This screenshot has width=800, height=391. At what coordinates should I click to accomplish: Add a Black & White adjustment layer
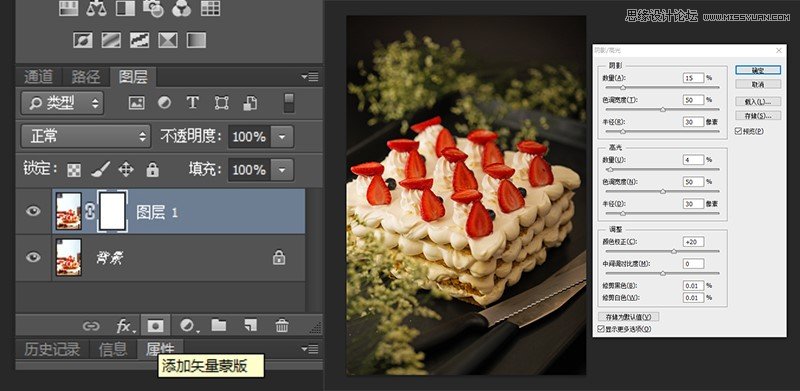[x=125, y=8]
